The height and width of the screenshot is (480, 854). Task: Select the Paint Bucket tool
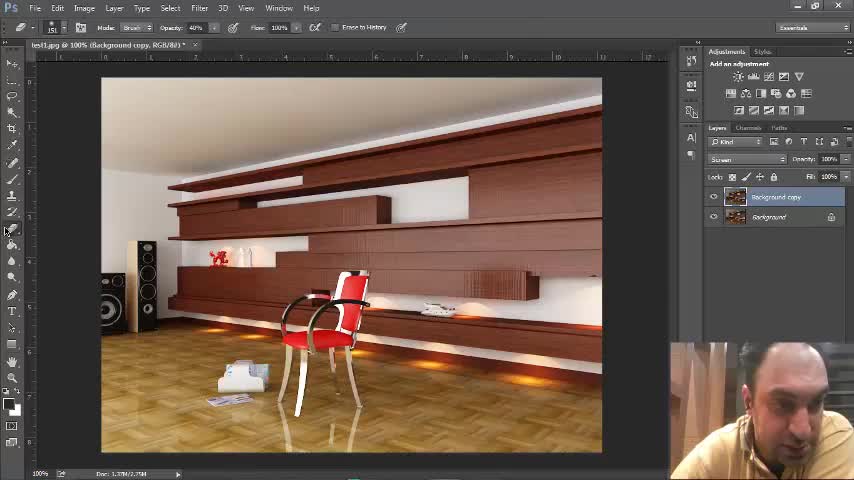pyautogui.click(x=11, y=245)
